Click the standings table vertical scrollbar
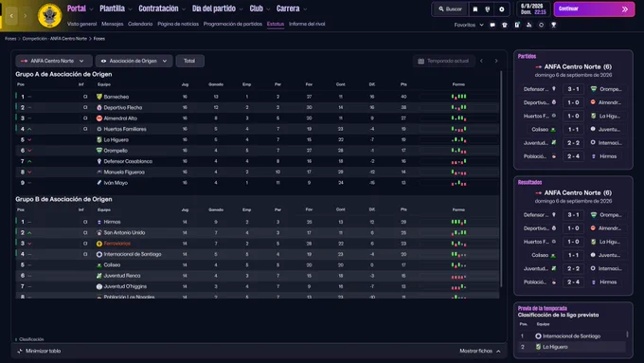The height and width of the screenshot is (363, 644). tap(501, 179)
